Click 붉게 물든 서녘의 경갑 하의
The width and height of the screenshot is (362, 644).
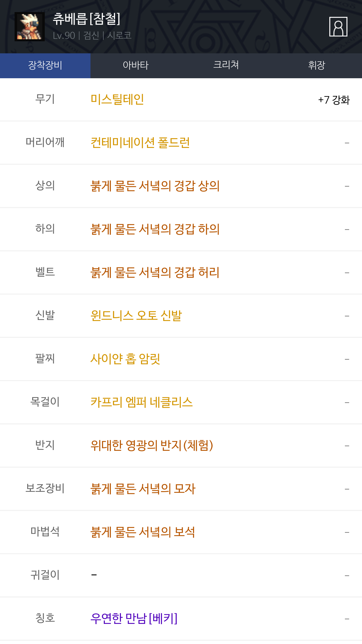[x=155, y=229]
